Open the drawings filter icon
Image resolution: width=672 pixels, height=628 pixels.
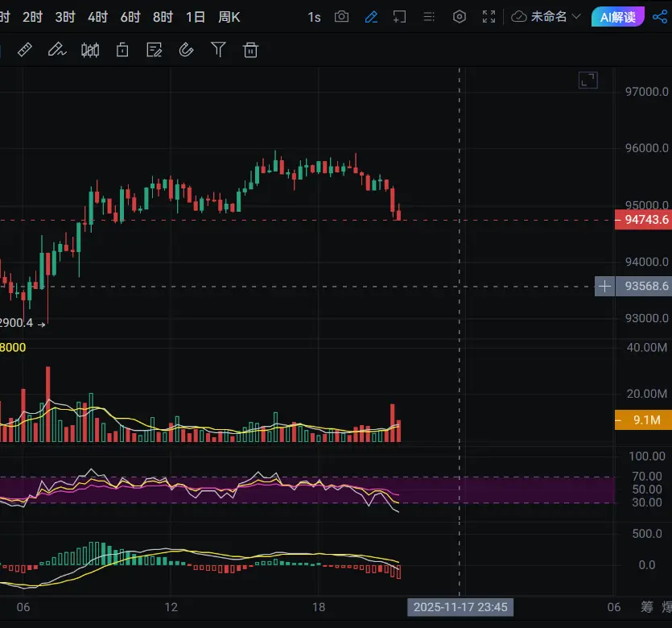[218, 50]
